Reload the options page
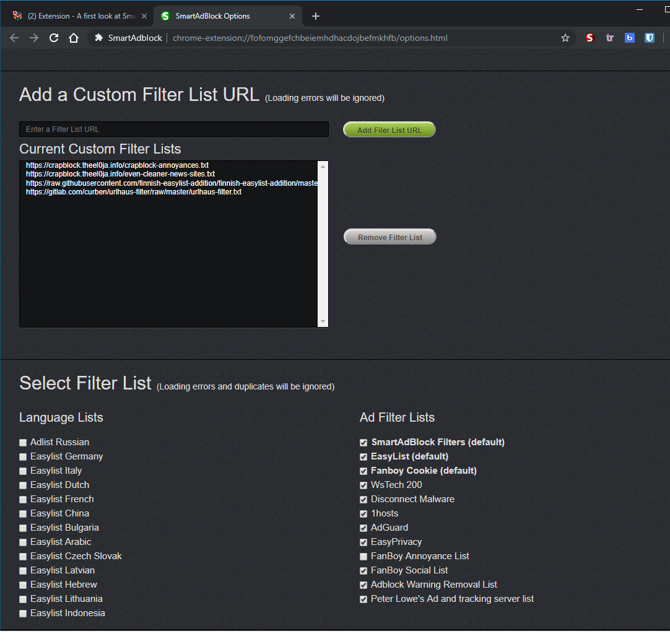 point(54,38)
